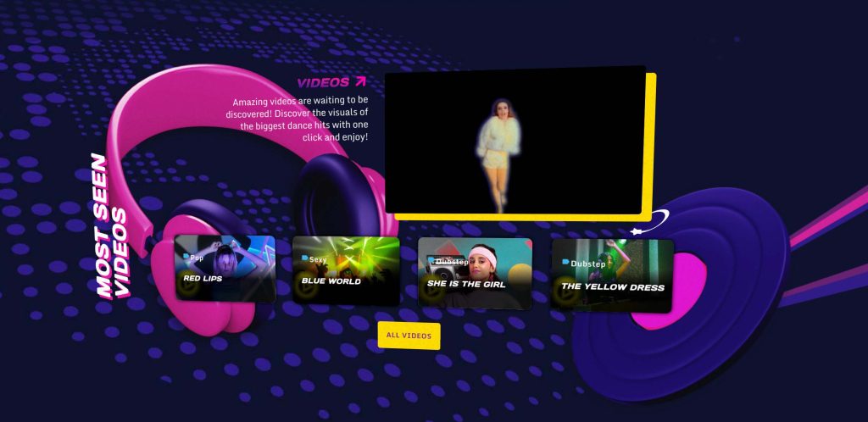Choose the SHE IS THE GIRL title
Viewport: 868px width, 422px height.
[x=466, y=284]
